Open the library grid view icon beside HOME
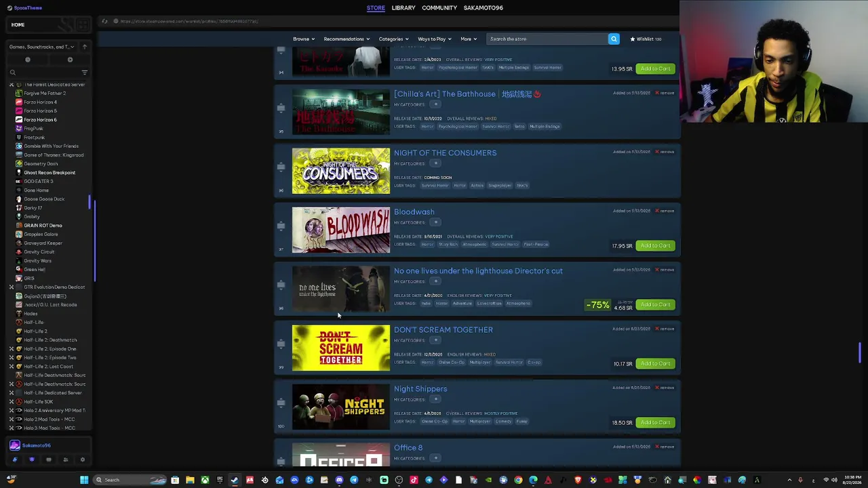 point(83,25)
